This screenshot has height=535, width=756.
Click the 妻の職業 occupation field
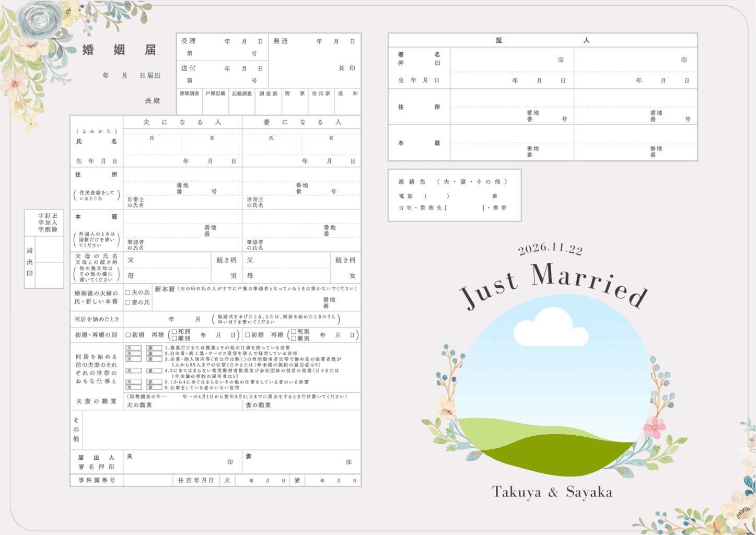[302, 405]
